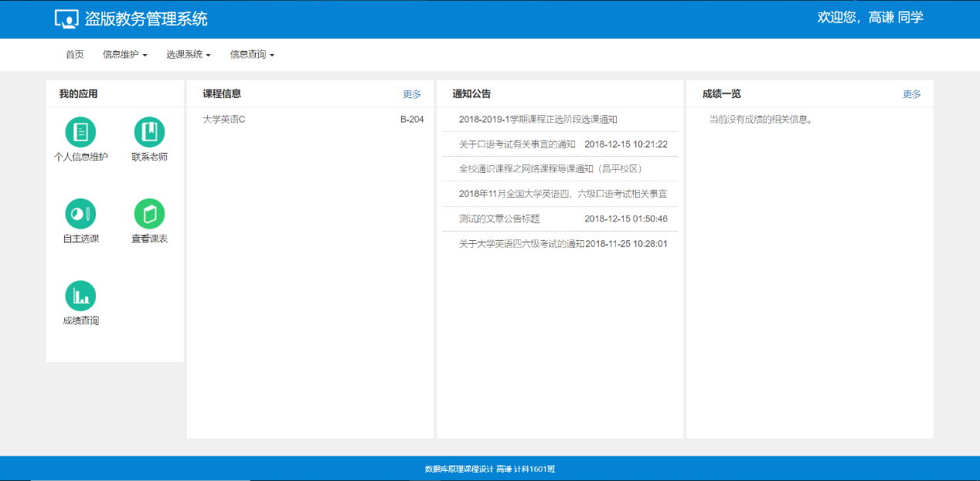Expand the 信息查询 dropdown menu
This screenshot has height=481, width=980.
[x=252, y=55]
